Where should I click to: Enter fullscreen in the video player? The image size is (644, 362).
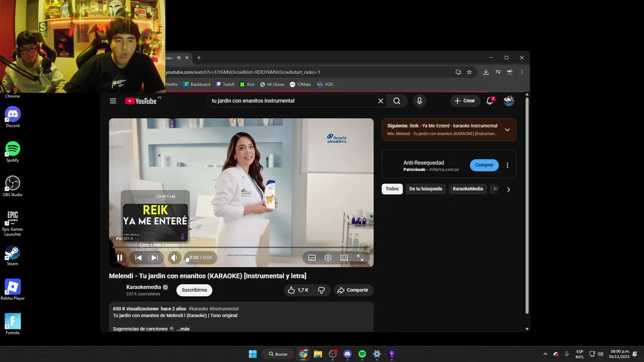360,258
